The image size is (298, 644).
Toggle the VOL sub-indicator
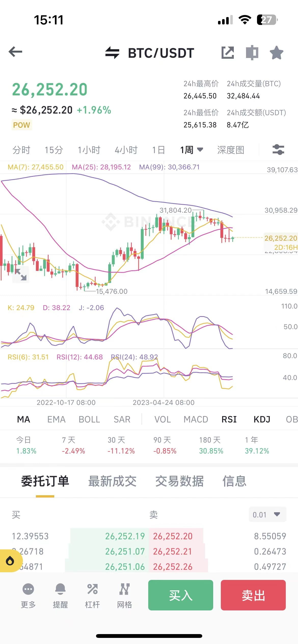tap(162, 419)
